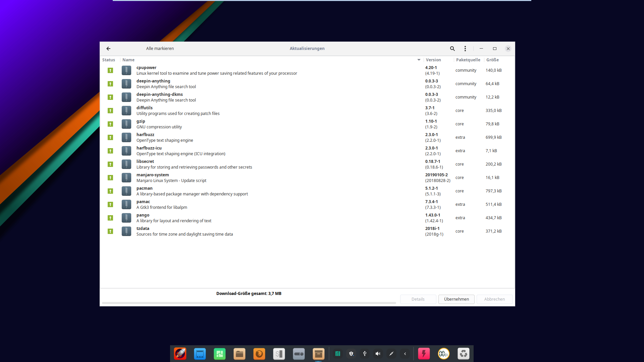
Task: Sort by the Version column header
Action: click(x=433, y=60)
